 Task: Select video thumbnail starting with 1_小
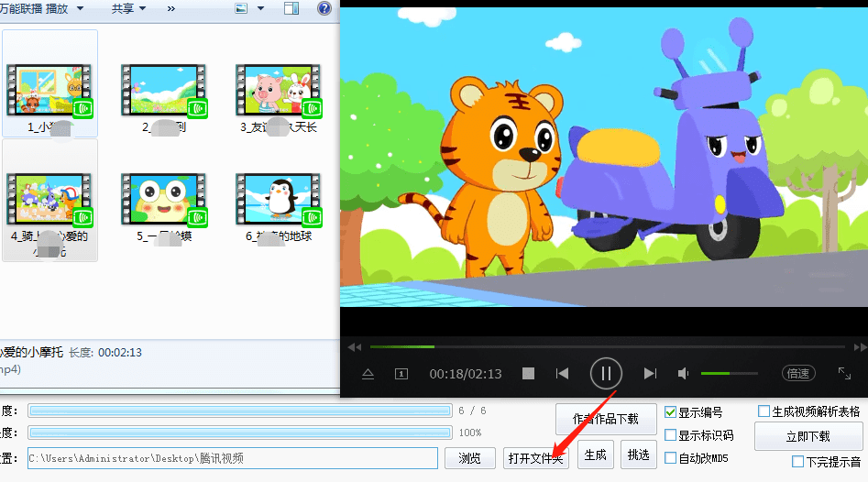(x=49, y=83)
